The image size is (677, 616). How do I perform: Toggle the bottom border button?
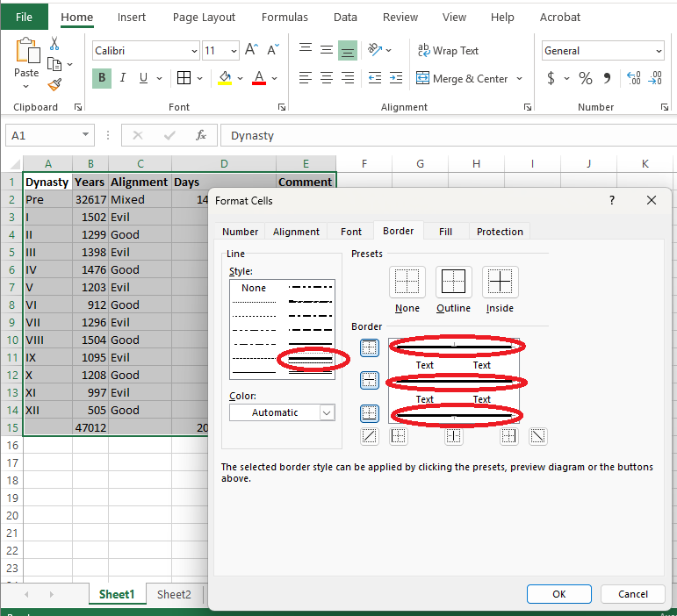[x=370, y=413]
